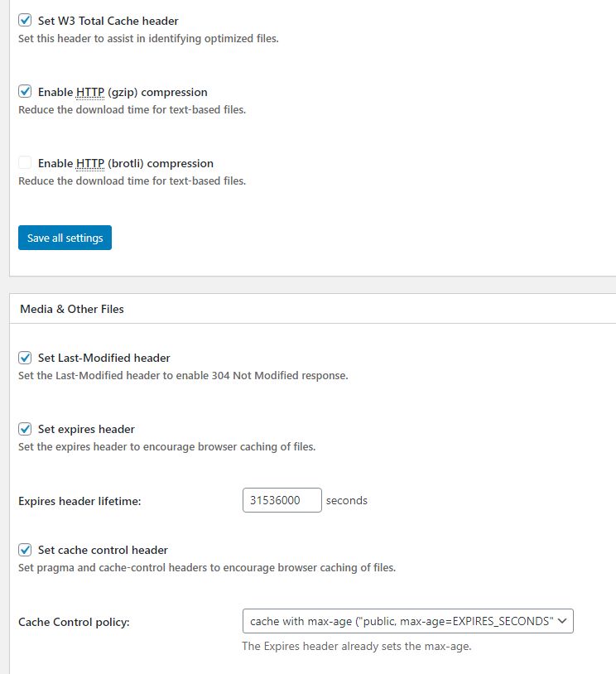Click the HTTP abbreviation in gzip compression label
Viewport: 616px width, 674px height.
[x=90, y=92]
